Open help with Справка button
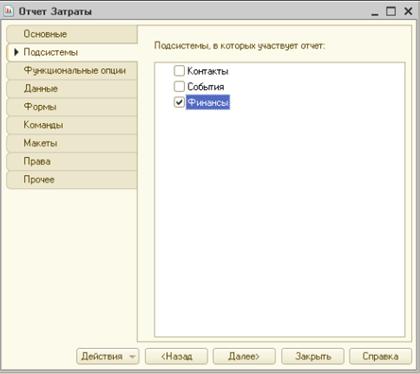 380,356
